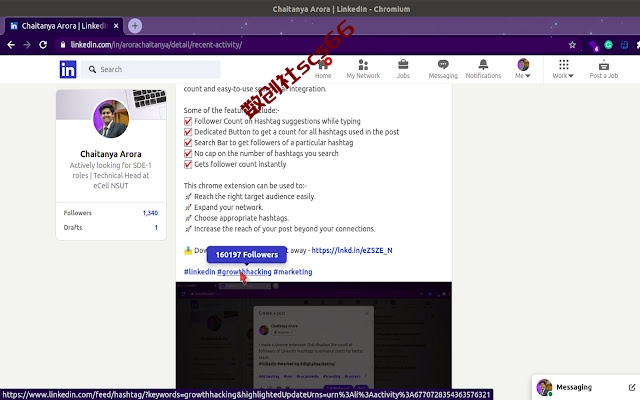640x400 pixels.
Task: Open Notifications bell in nav bar
Action: 483,69
